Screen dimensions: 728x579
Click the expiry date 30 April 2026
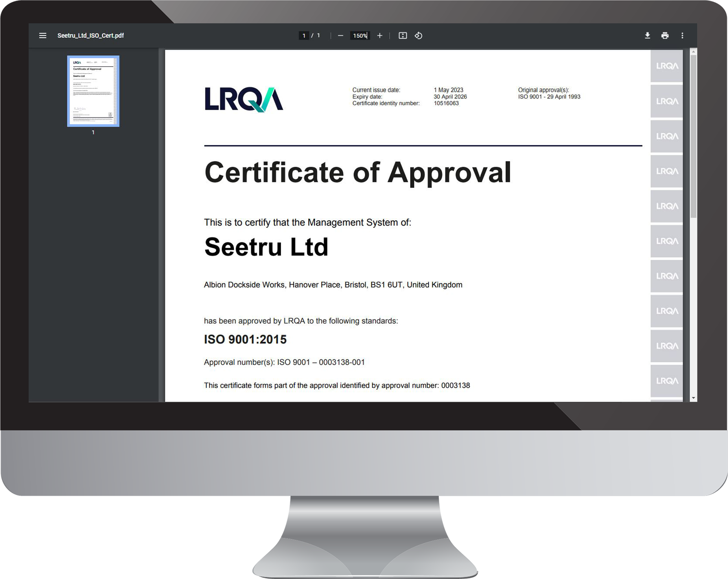point(450,96)
